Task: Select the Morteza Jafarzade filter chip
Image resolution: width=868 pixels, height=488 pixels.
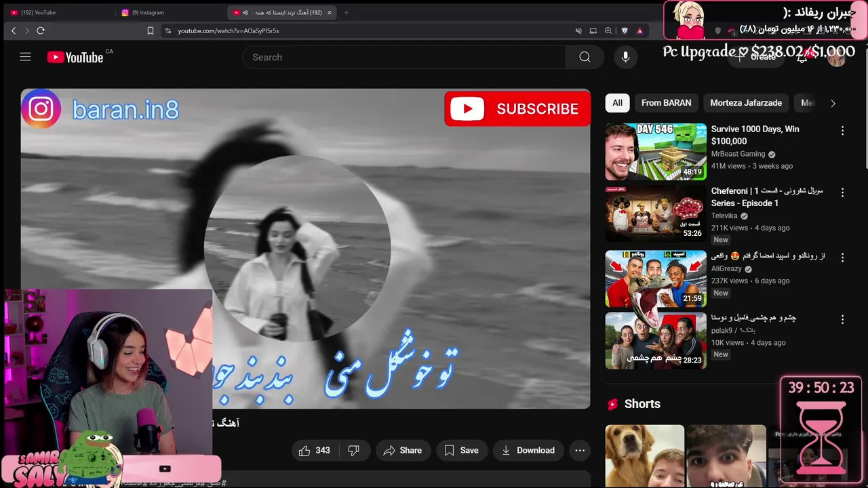Action: pos(746,103)
